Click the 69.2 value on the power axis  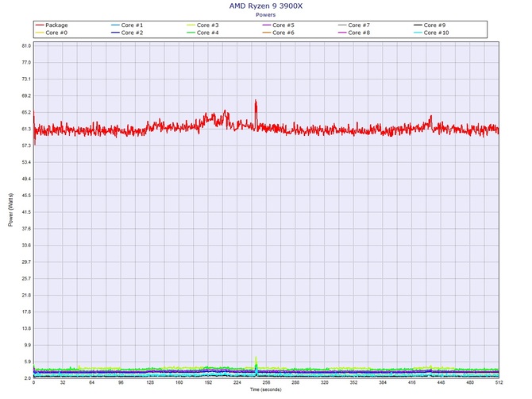point(26,95)
